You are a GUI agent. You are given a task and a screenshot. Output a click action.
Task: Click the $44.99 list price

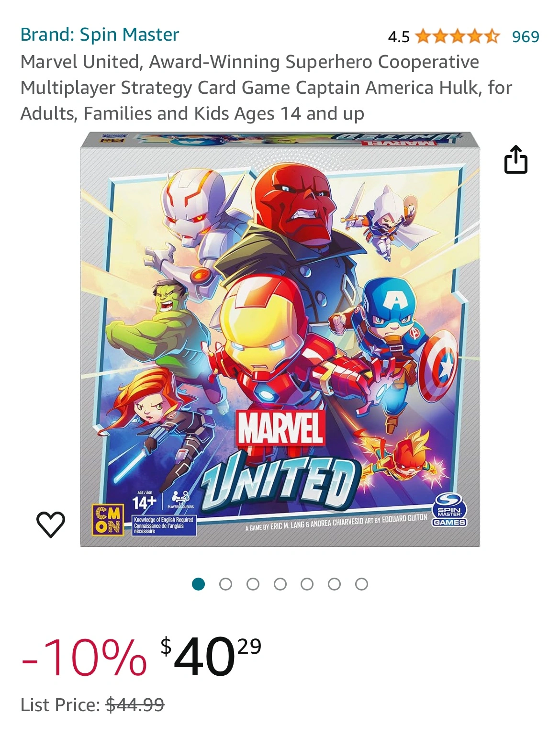tap(135, 704)
